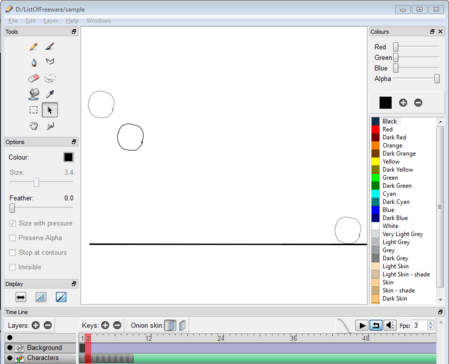
Task: Add a new layer with plus icon
Action: tap(36, 325)
